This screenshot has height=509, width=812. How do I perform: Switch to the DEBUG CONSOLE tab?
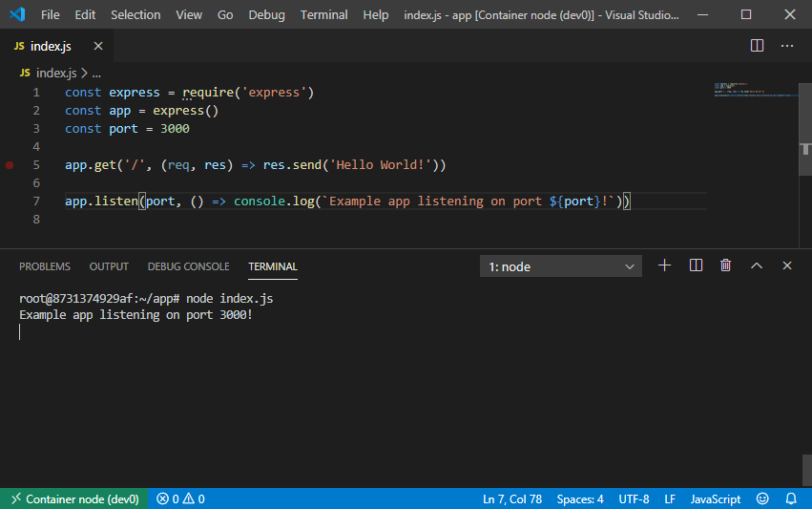[x=188, y=266]
